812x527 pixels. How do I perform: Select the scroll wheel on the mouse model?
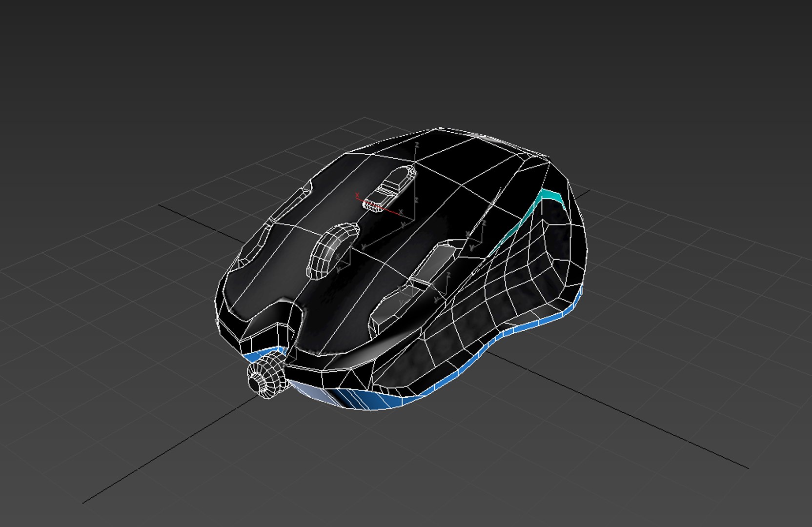332,251
